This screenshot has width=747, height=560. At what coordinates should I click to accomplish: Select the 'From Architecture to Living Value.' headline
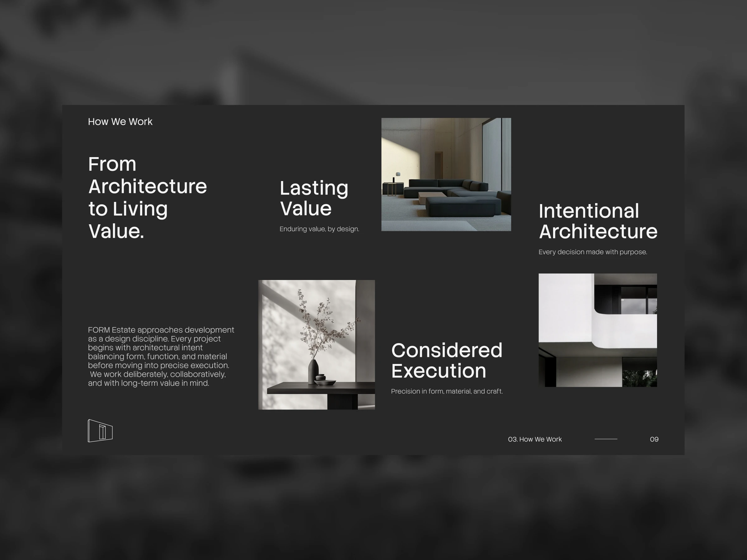click(x=147, y=198)
